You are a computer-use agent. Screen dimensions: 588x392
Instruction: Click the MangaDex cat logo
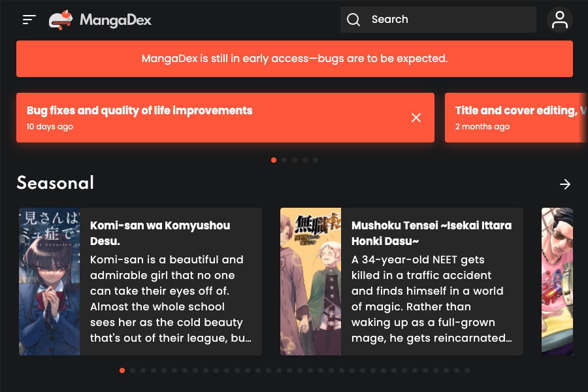coord(61,20)
